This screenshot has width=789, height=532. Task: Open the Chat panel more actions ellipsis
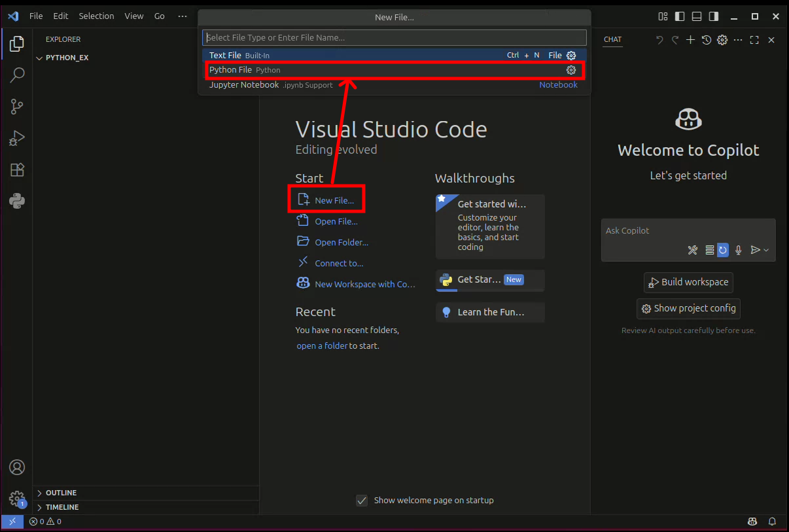(738, 40)
